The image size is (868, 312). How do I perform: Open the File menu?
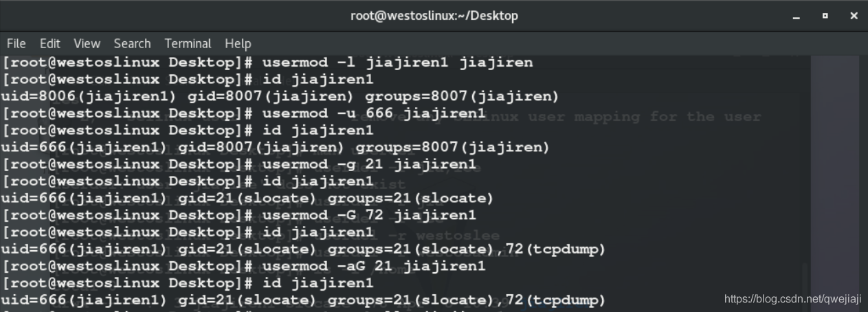16,43
